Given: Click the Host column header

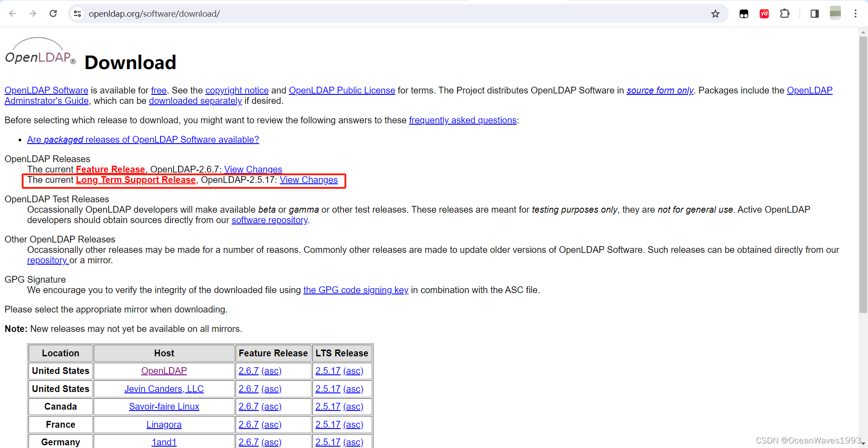Looking at the screenshot, I should [x=164, y=353].
